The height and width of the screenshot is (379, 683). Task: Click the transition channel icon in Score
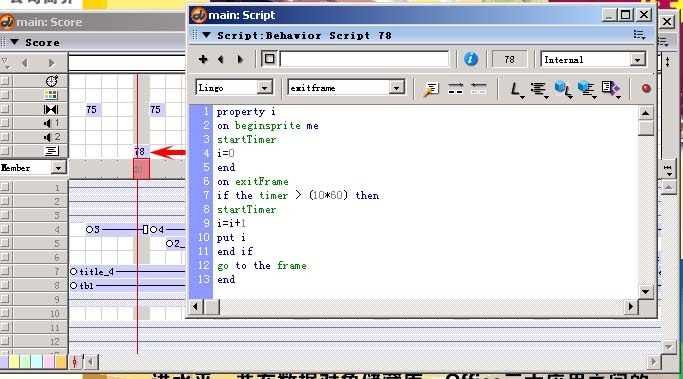(51, 109)
